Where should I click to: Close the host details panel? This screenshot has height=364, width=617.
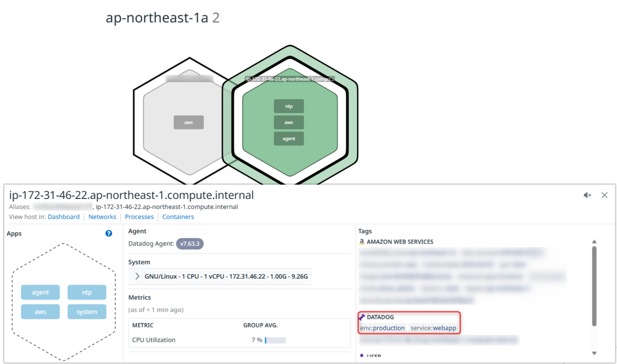605,195
